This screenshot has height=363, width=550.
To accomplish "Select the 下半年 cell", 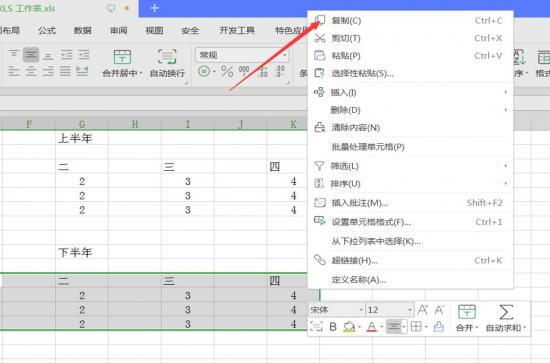I will click(x=82, y=252).
